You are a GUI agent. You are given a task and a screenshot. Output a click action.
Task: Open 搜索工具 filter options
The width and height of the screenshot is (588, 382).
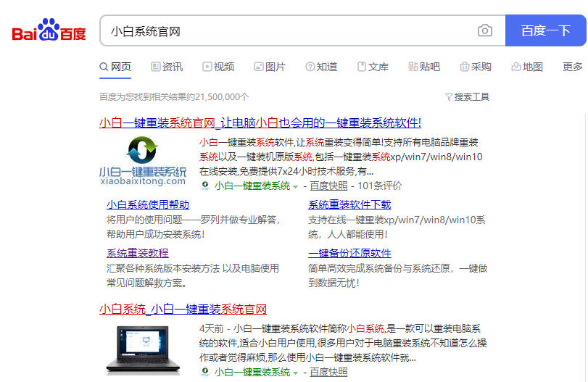(x=467, y=97)
